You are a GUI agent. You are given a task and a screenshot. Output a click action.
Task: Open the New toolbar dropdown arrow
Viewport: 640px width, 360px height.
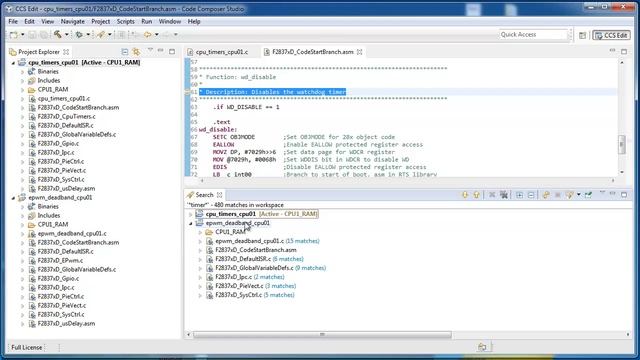[x=22, y=35]
